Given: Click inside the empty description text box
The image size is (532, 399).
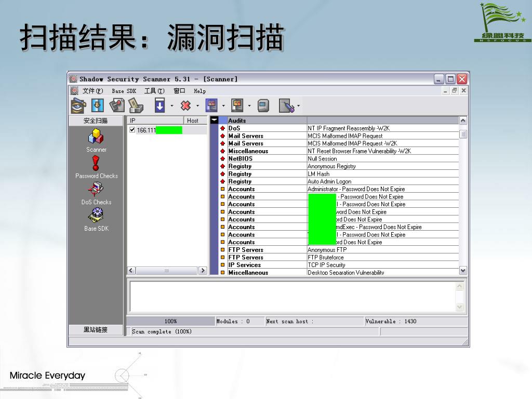Looking at the screenshot, I should tap(293, 296).
